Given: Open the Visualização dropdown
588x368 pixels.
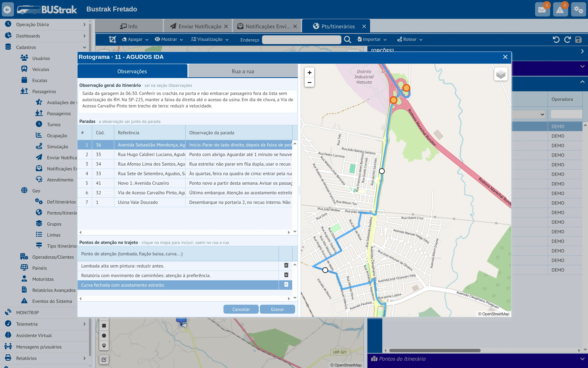Looking at the screenshot, I should (210, 39).
